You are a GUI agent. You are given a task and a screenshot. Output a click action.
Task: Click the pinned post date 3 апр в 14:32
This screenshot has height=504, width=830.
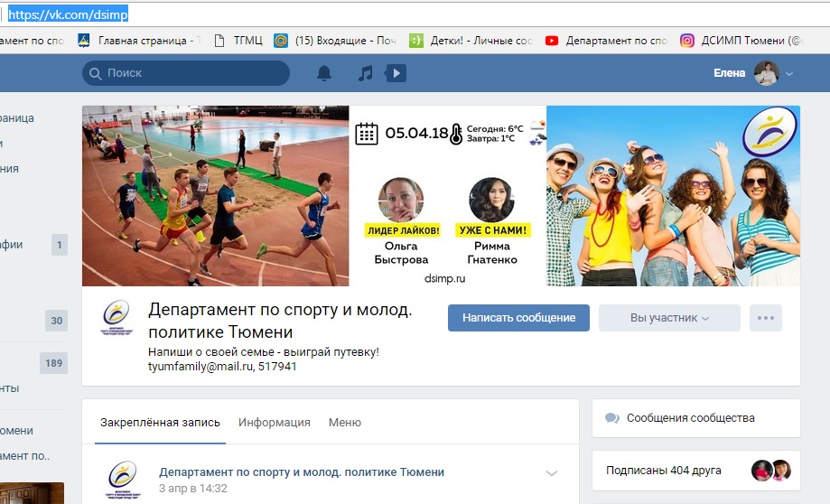[193, 488]
